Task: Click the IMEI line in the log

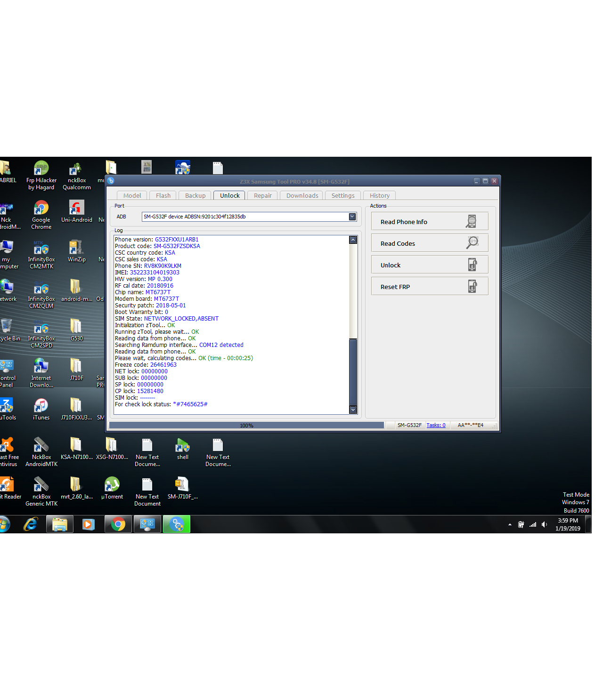Action: 147,273
